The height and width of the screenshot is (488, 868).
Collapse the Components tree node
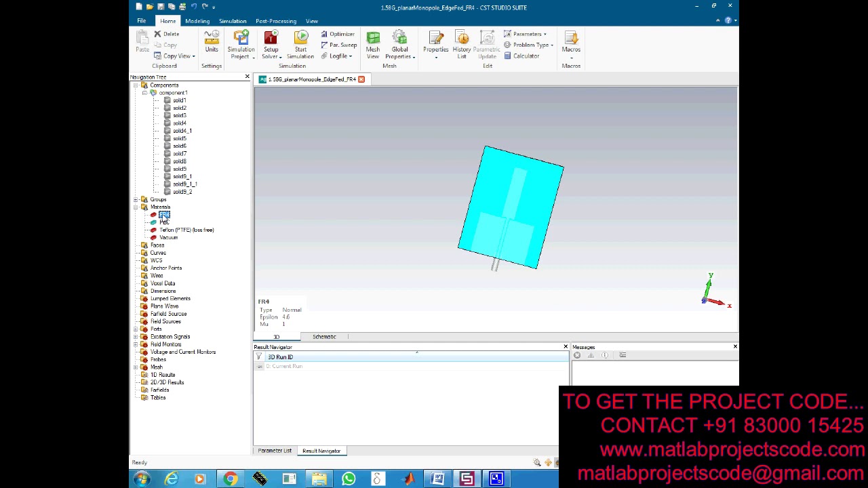tap(136, 85)
